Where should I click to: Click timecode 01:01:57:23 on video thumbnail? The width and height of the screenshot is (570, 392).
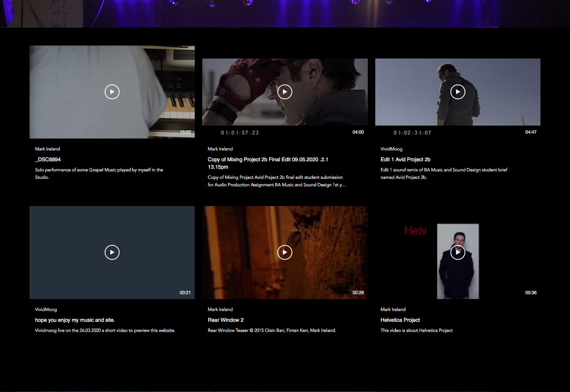(240, 133)
